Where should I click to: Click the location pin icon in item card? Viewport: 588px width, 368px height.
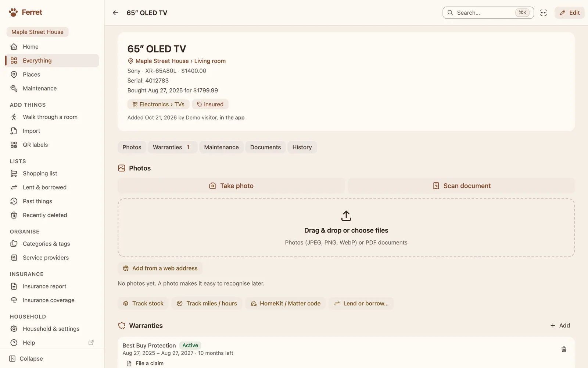pos(130,61)
